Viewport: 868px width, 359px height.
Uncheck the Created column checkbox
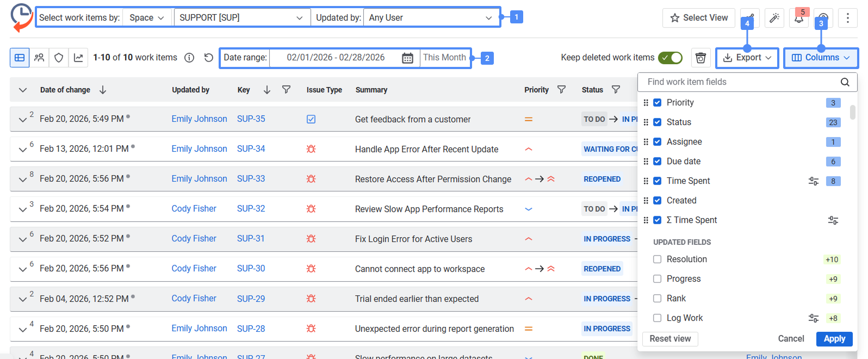(657, 201)
